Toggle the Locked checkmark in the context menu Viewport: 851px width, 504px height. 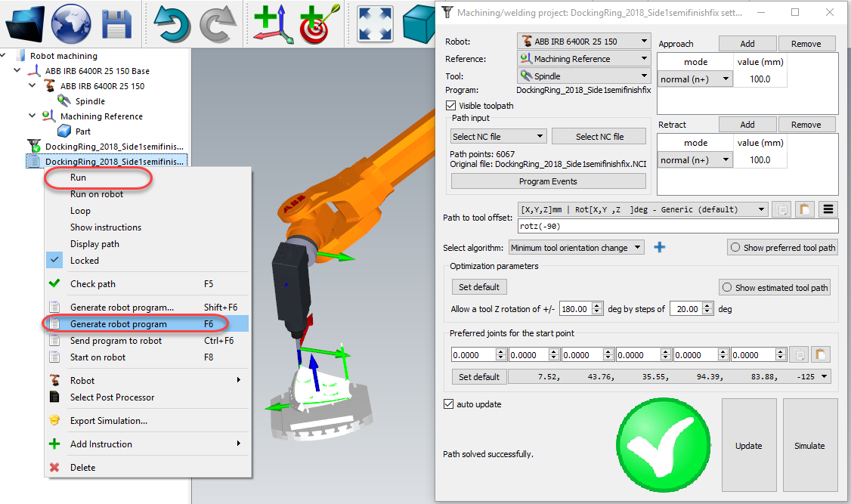pos(55,260)
